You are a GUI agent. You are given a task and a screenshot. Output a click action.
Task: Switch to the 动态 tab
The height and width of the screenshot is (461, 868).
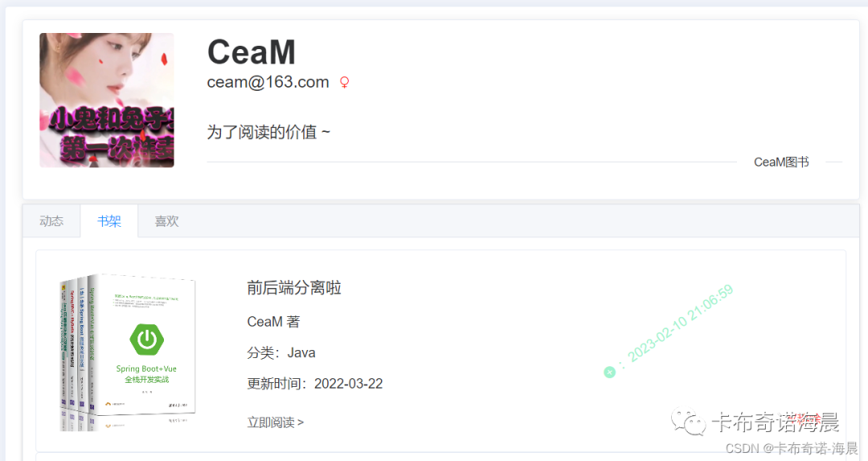pos(51,221)
